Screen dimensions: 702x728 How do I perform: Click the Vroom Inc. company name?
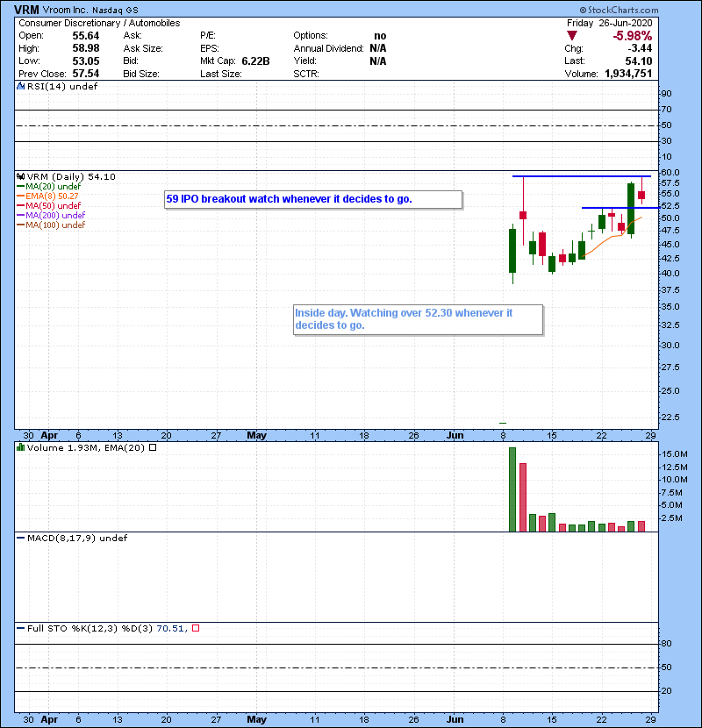(66, 10)
